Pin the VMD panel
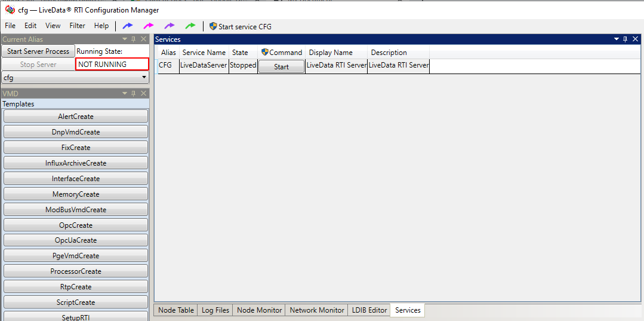The width and height of the screenshot is (644, 321). 133,93
